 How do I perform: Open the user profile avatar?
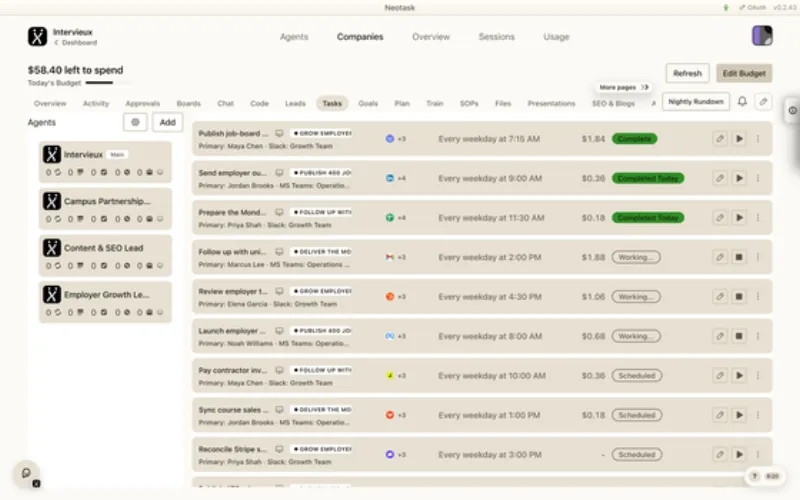[762, 36]
